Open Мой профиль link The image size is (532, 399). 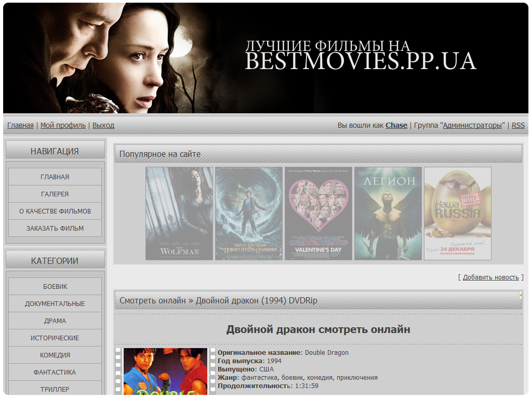pos(63,125)
